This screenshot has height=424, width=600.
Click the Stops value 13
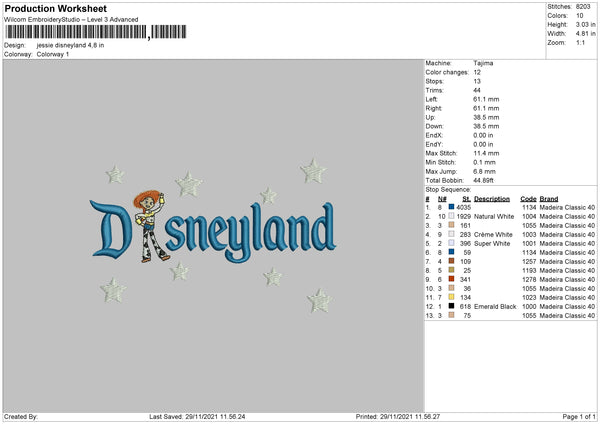[477, 81]
